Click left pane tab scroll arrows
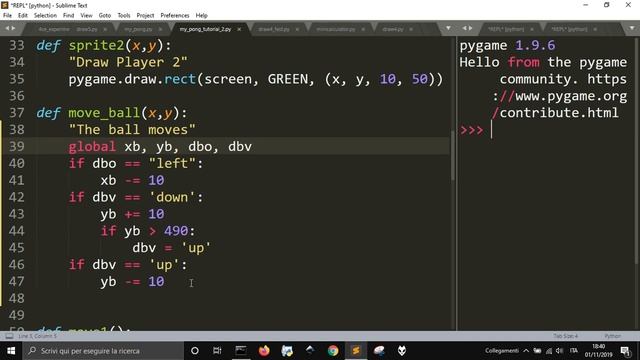Image resolution: width=640 pixels, height=360 pixels. (10, 28)
